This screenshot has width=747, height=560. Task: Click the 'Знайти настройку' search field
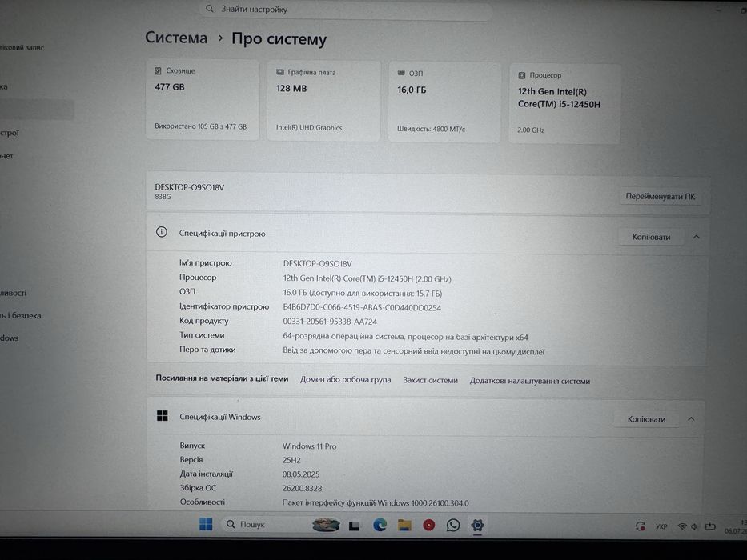coord(345,10)
